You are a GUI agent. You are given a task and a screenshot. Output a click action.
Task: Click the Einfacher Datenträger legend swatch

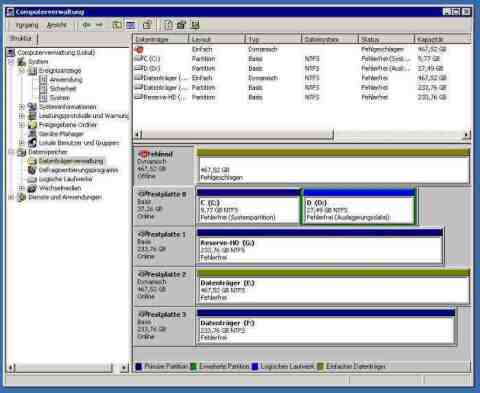[320, 367]
